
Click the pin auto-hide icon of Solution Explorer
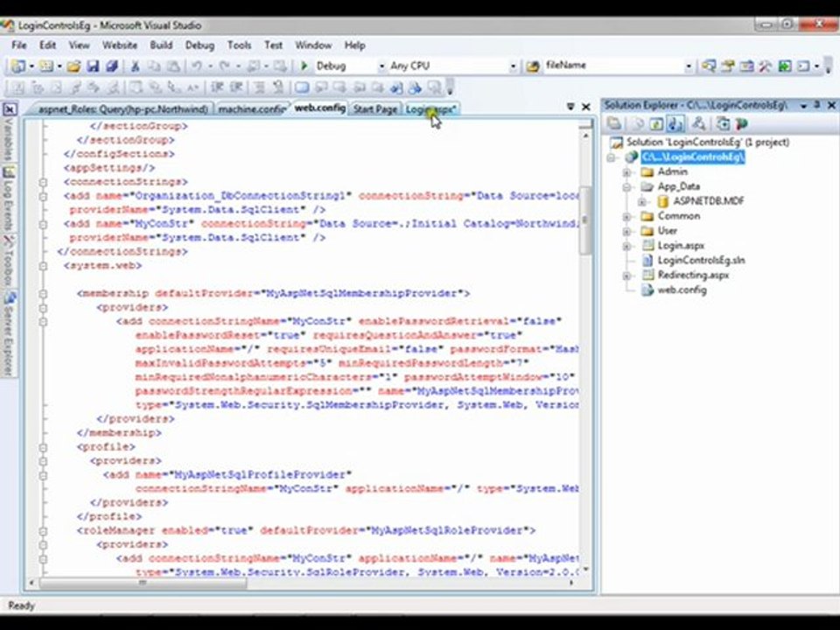817,105
